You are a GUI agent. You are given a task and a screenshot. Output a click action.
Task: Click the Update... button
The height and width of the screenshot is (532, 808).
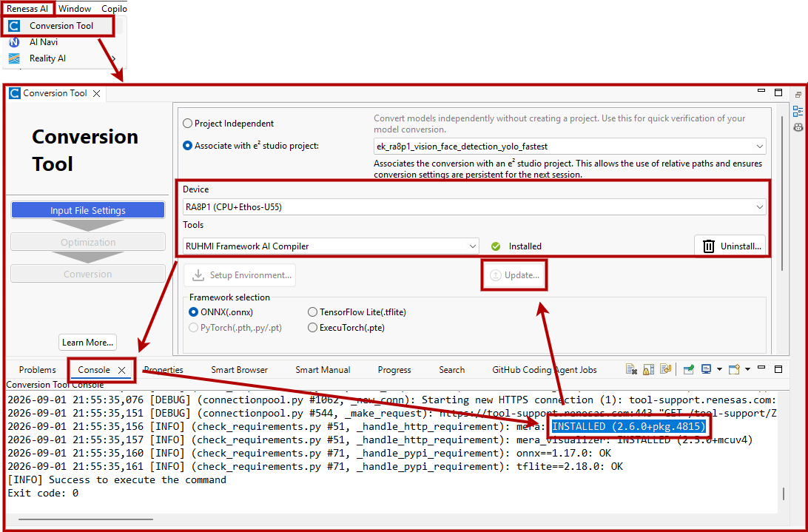(514, 275)
